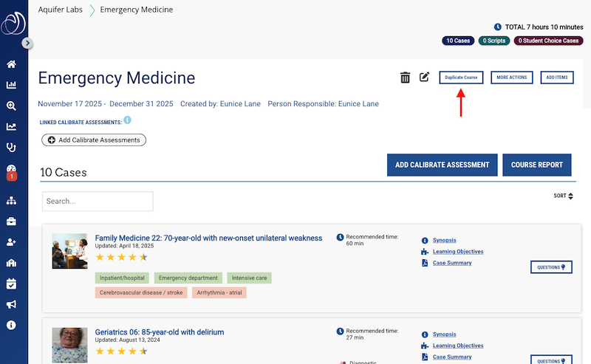Click the 10 Cases badge
The image size is (591, 364).
pos(458,41)
